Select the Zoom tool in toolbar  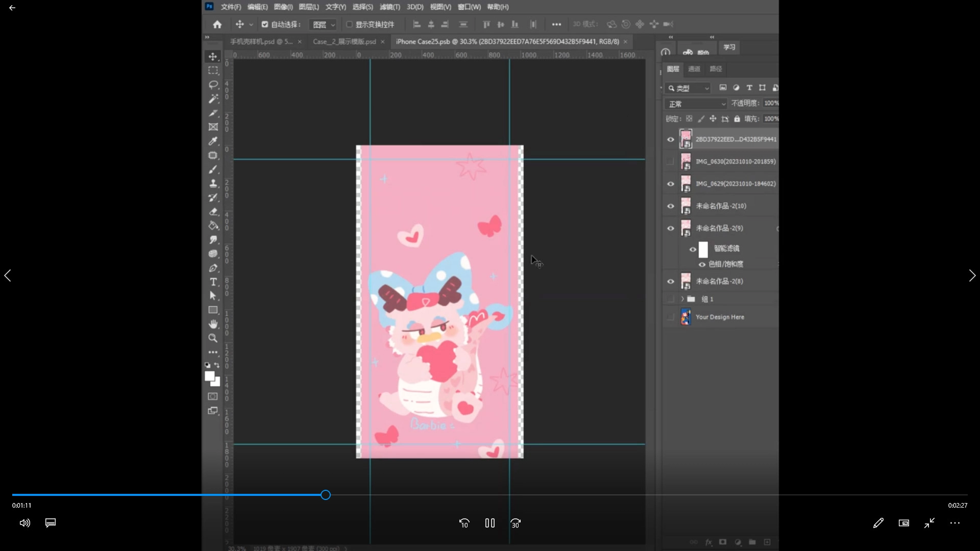click(213, 338)
